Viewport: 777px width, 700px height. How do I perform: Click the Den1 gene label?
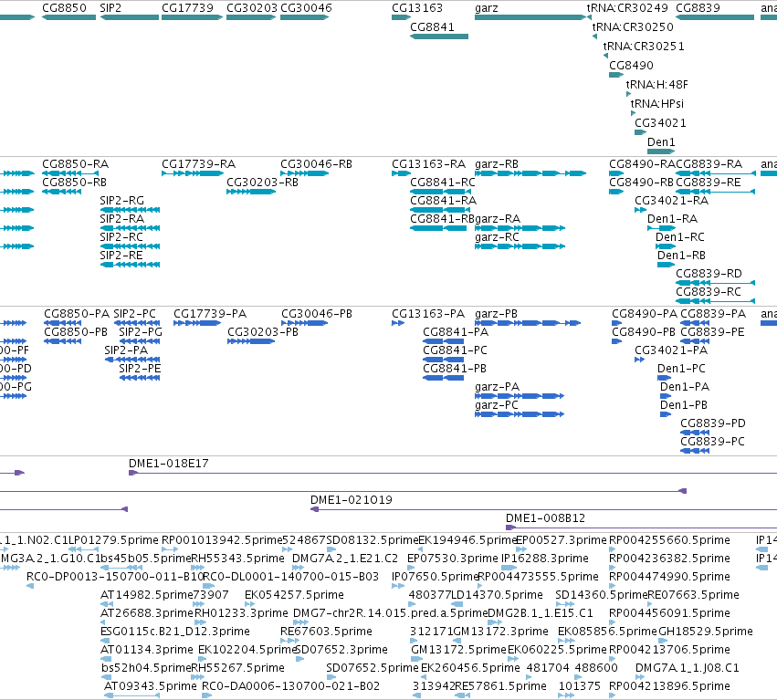661,142
